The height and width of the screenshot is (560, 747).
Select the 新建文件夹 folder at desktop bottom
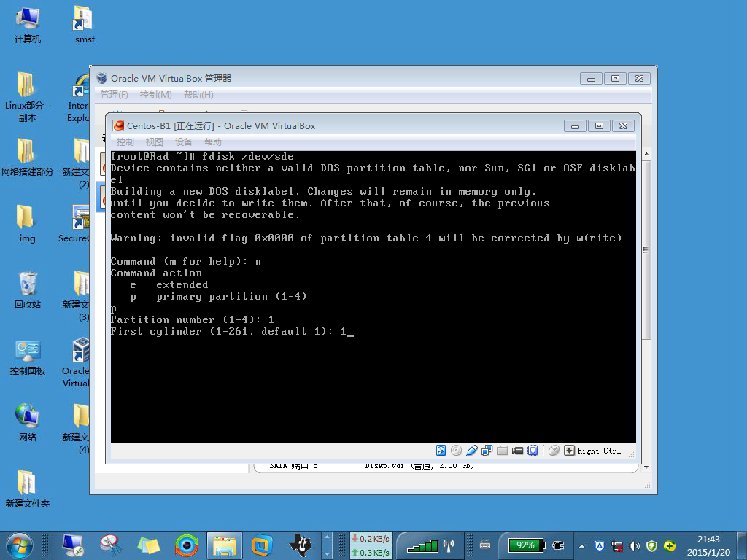pos(27,489)
